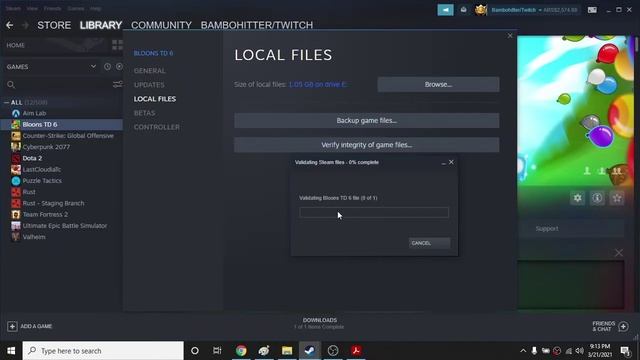This screenshot has width=640, height=360.
Task: Select GENERAL in properties sidebar
Action: tap(150, 71)
